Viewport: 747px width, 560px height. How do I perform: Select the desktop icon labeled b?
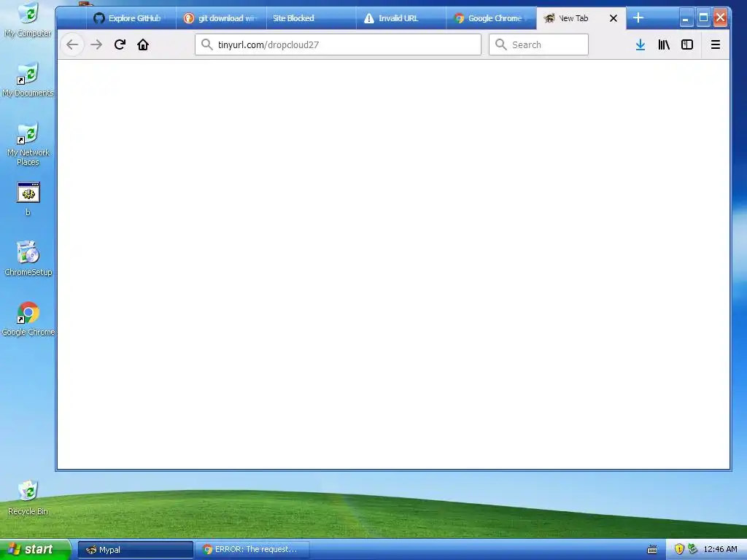[x=28, y=199]
